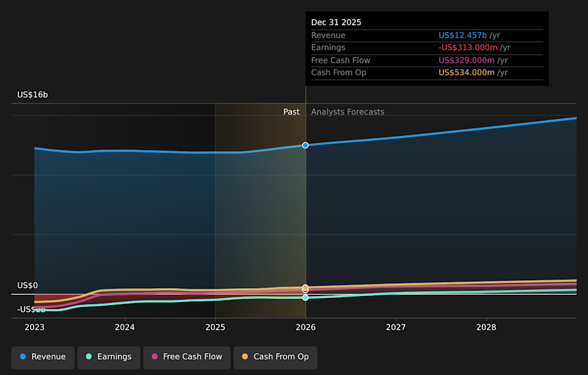Click the blue Revenue legend dot icon

pyautogui.click(x=23, y=356)
